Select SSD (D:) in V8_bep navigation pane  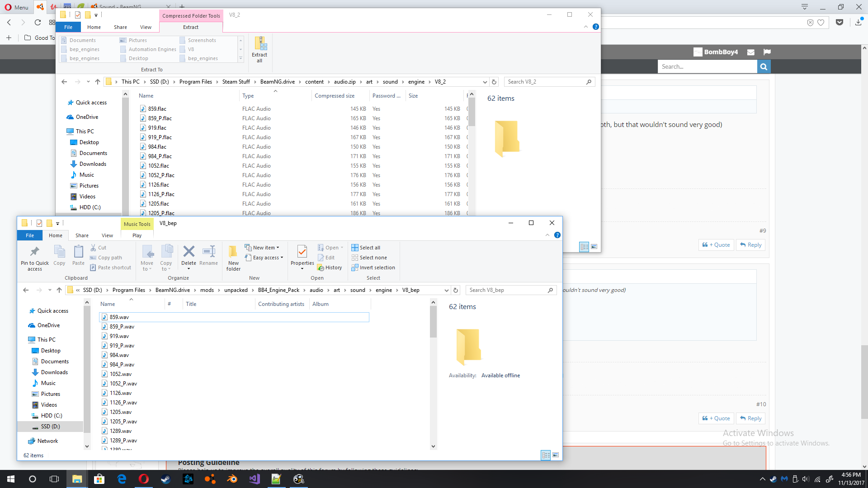pyautogui.click(x=50, y=427)
